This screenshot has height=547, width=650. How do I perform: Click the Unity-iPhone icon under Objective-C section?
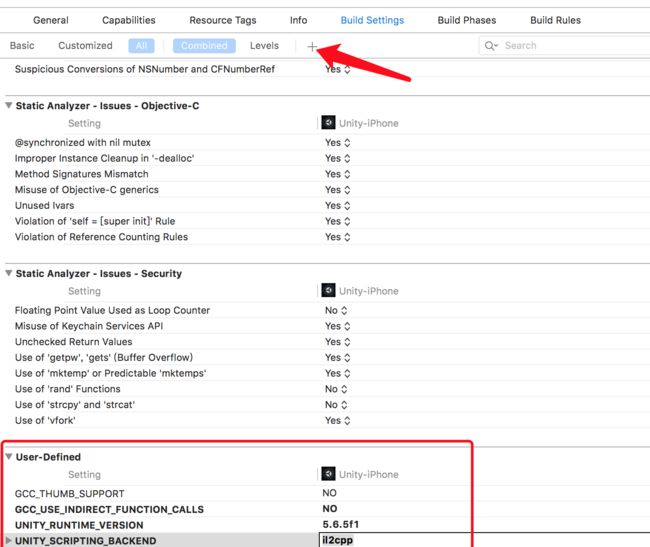pos(328,123)
